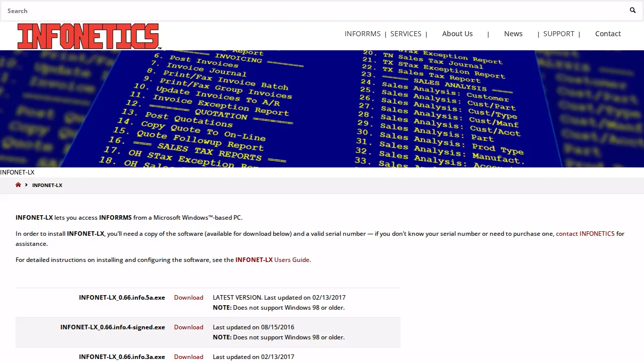Download INFONET-LX_0.66.info.3a.exe
Viewport: 644px width, 362px height.
point(189,357)
